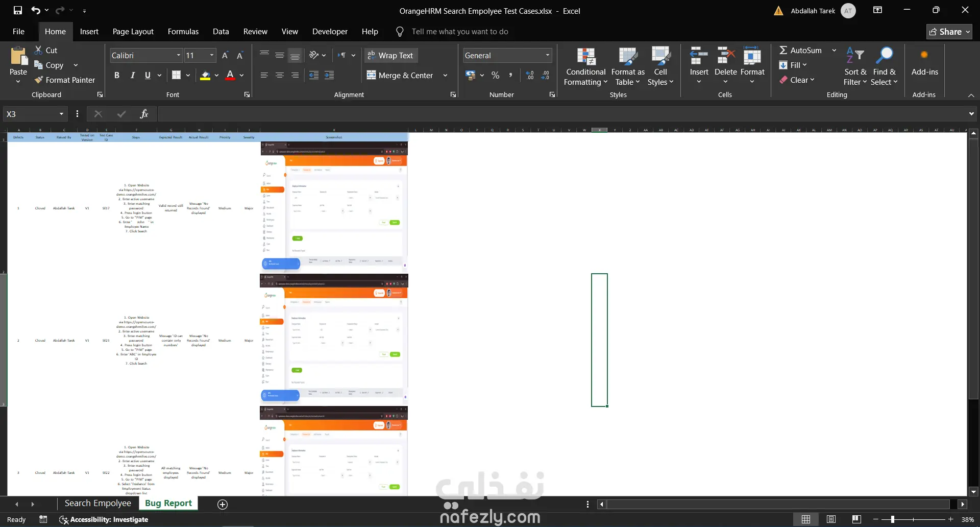Switch to the Insert tab

coord(89,31)
